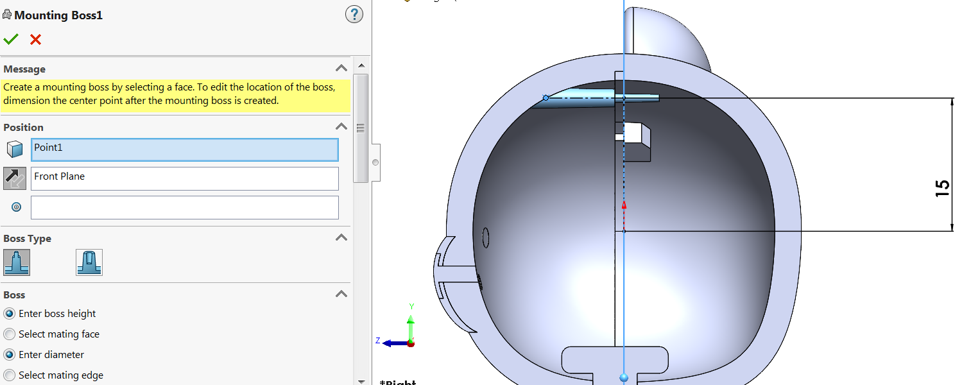Click the Position face selection icon
The width and height of the screenshot is (980, 385).
(x=14, y=148)
